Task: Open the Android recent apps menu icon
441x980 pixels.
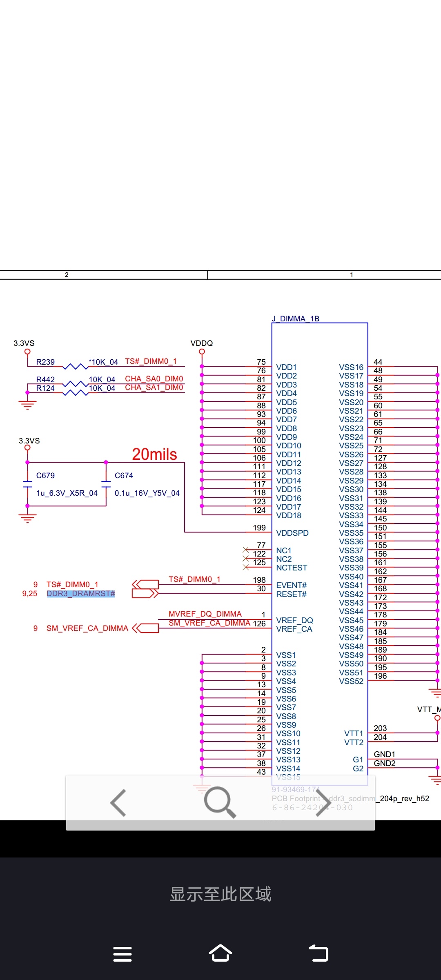Action: pos(122,954)
